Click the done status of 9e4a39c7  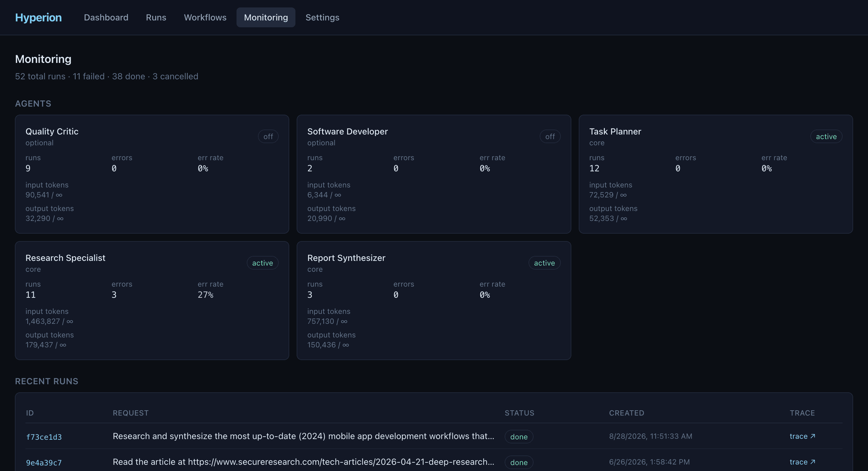click(519, 462)
